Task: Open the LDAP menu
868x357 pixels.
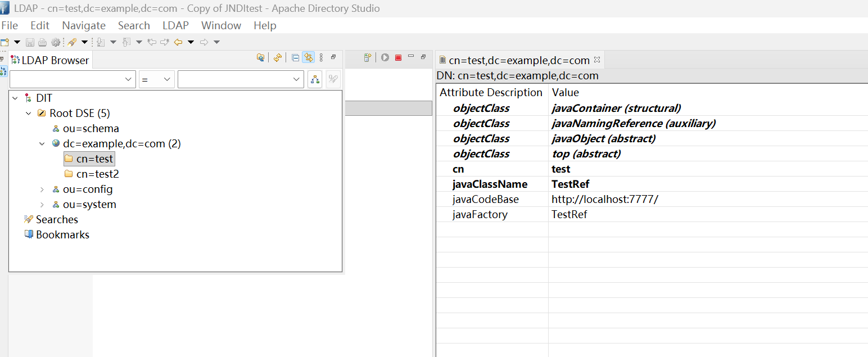Action: [x=175, y=25]
